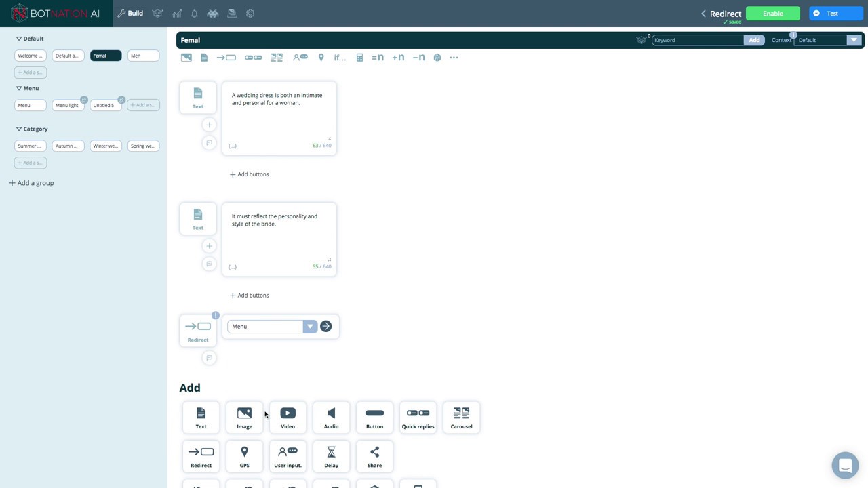This screenshot has height=488, width=868.
Task: Add Video element
Action: (x=288, y=418)
